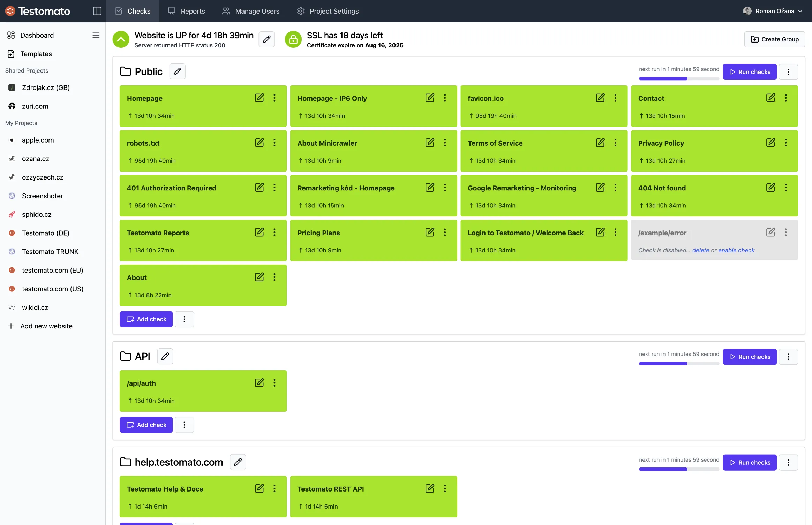Edit the robots.txt check via pencil icon
812x525 pixels.
260,143
